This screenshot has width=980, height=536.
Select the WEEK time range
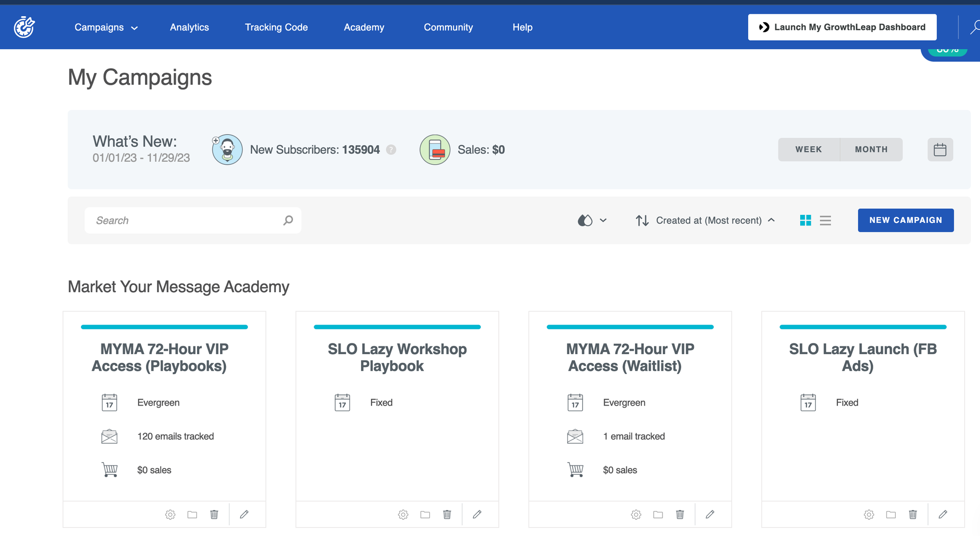[808, 150]
